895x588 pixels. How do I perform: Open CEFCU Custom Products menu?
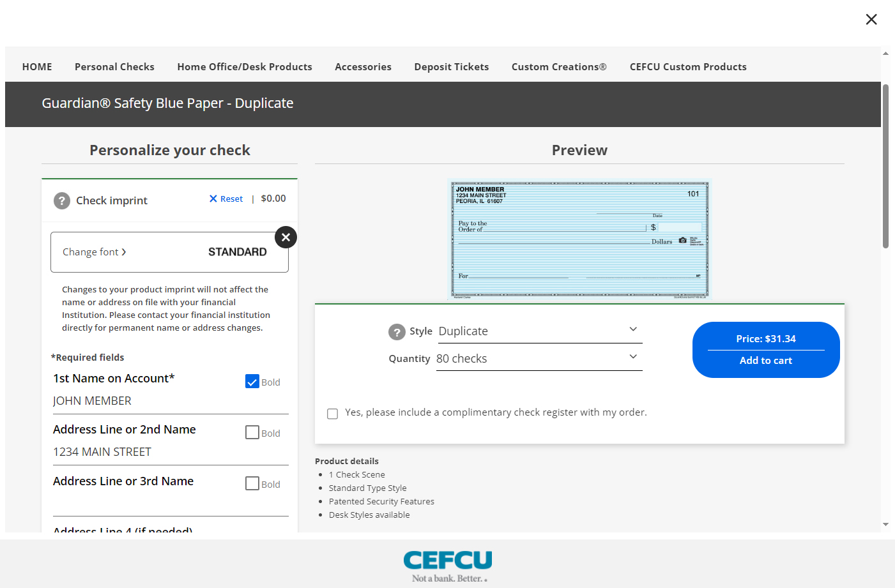click(x=688, y=66)
